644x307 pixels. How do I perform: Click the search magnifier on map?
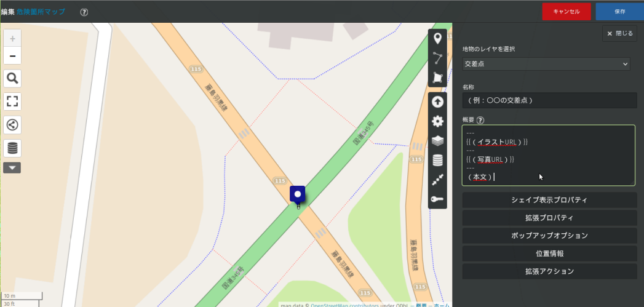[12, 78]
